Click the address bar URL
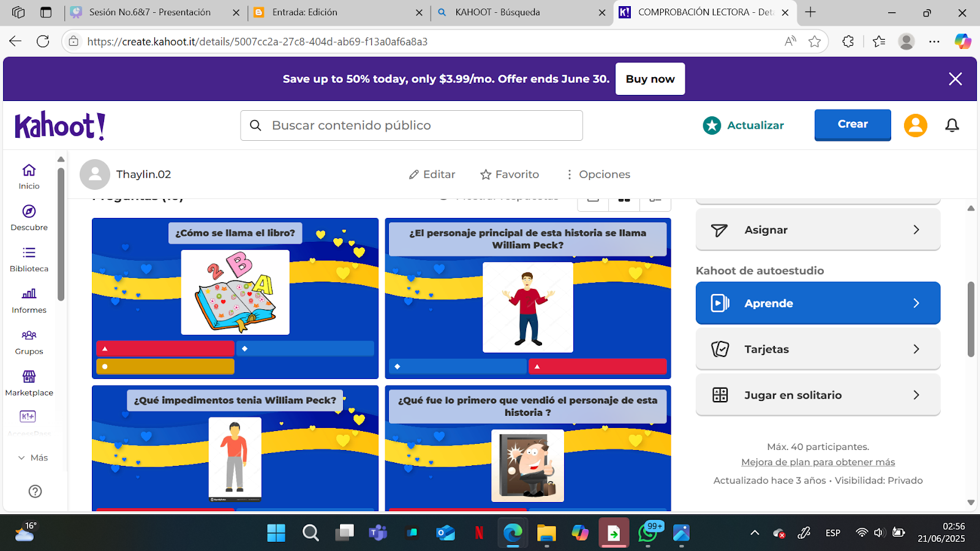The height and width of the screenshot is (551, 980). (x=257, y=42)
